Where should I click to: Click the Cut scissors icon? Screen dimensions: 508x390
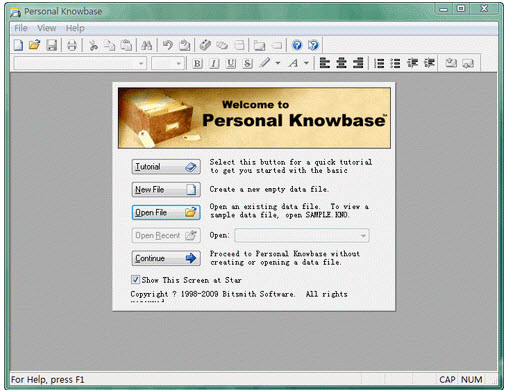(x=93, y=45)
